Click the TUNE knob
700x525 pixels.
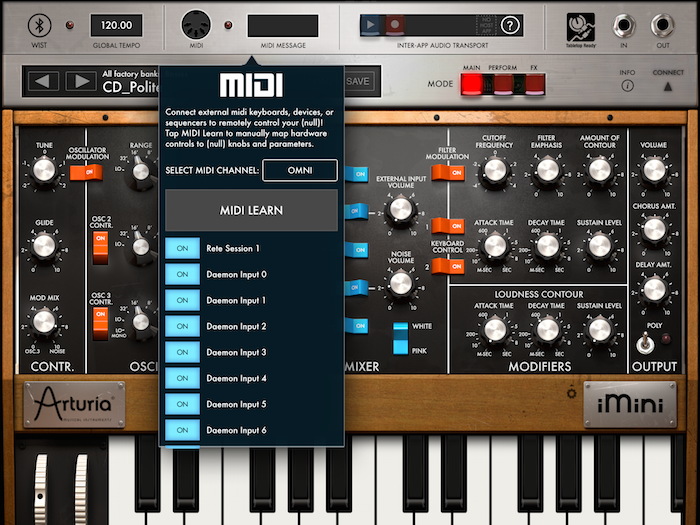click(44, 170)
